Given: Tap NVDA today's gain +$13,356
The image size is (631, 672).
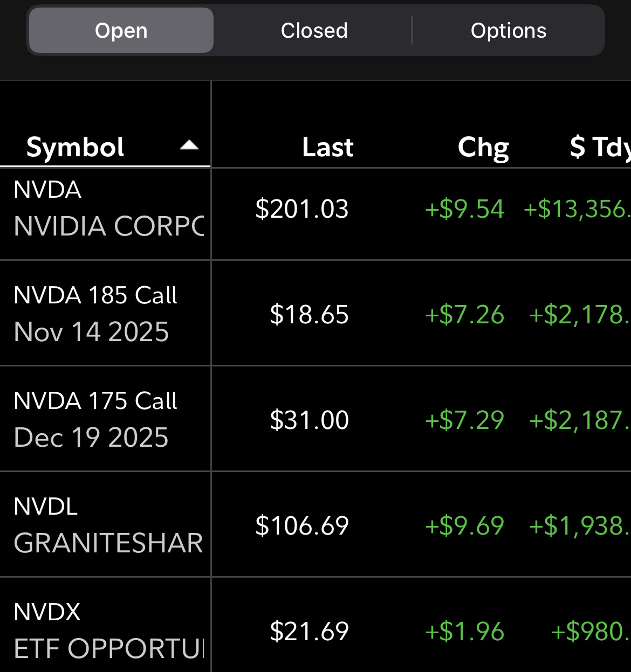Looking at the screenshot, I should click(577, 209).
